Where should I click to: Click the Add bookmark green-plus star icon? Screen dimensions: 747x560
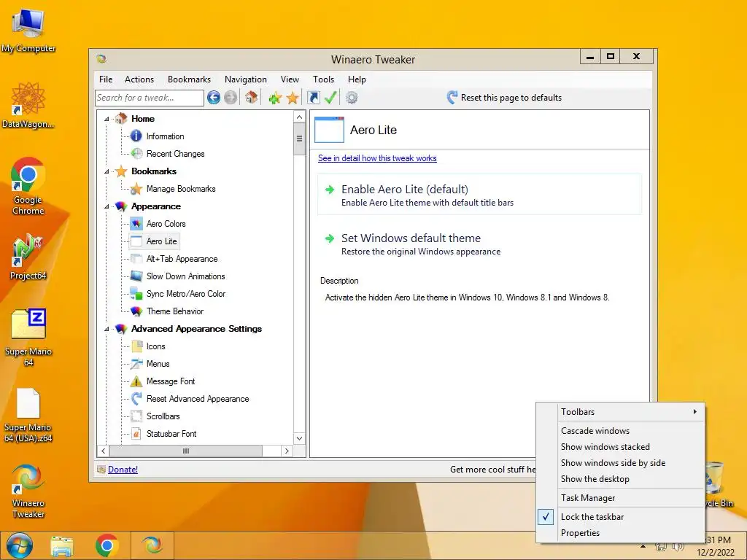click(x=275, y=98)
